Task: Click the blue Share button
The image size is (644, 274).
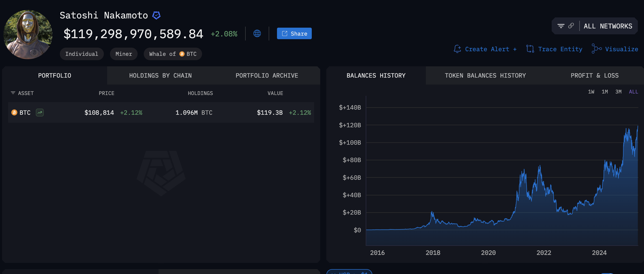Action: [x=294, y=34]
